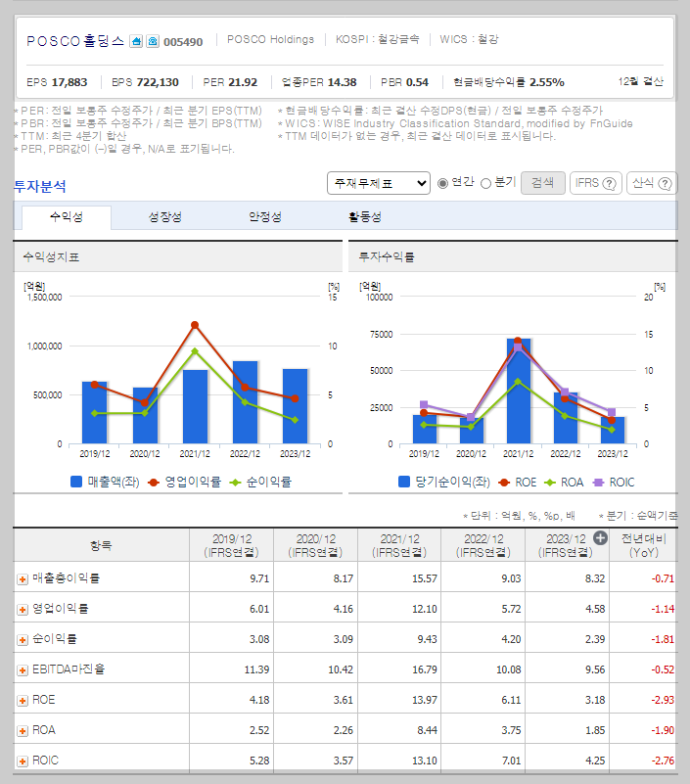Switch to the 수익성 tab

tap(66, 217)
